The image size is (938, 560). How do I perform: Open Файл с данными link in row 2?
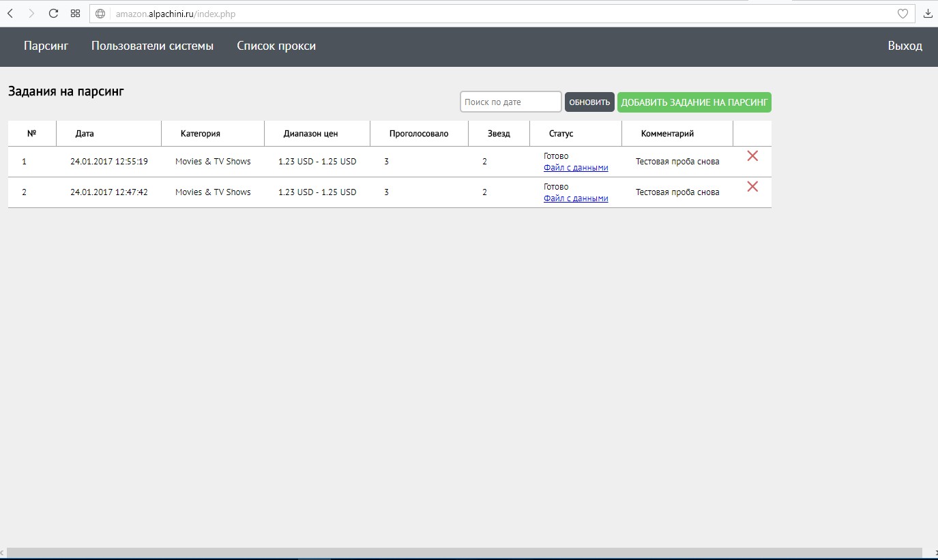tap(576, 198)
